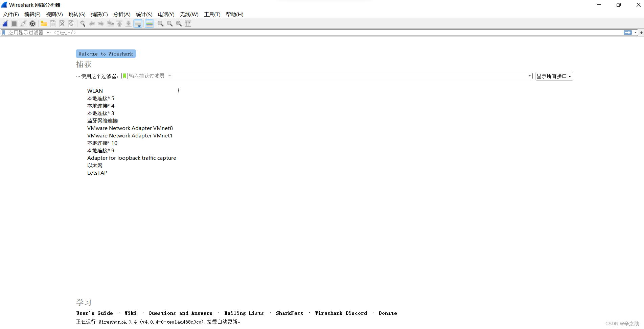
Task: Open the 文件(F) menu
Action: click(x=11, y=15)
